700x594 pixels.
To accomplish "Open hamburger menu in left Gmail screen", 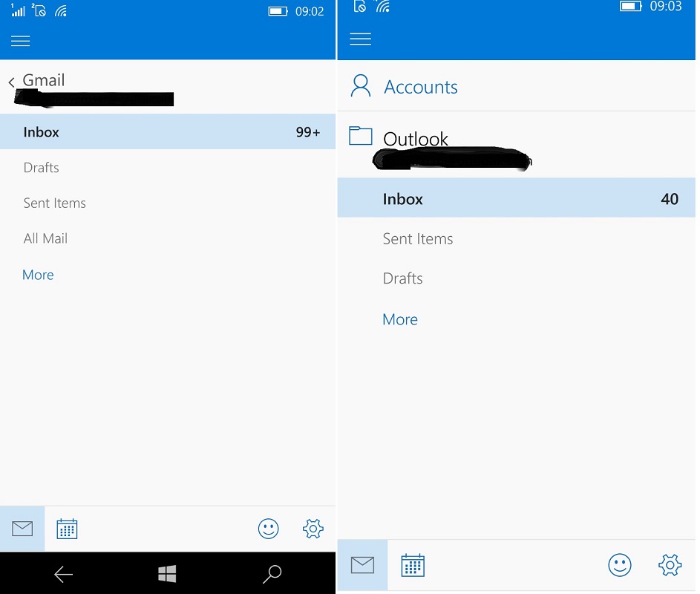I will (21, 41).
